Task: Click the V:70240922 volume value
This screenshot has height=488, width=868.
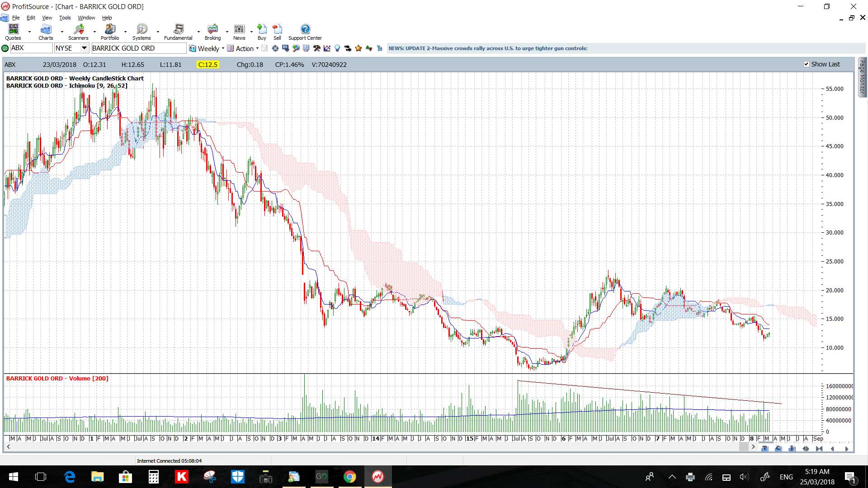Action: (329, 65)
